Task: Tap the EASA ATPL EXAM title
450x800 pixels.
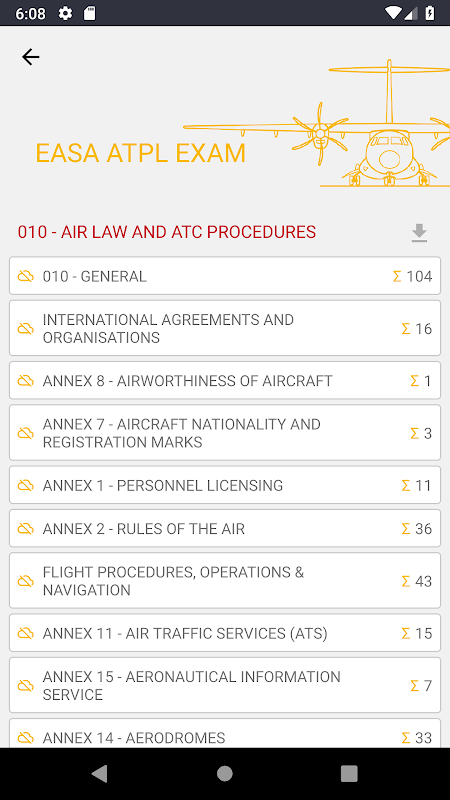Action: [x=140, y=153]
